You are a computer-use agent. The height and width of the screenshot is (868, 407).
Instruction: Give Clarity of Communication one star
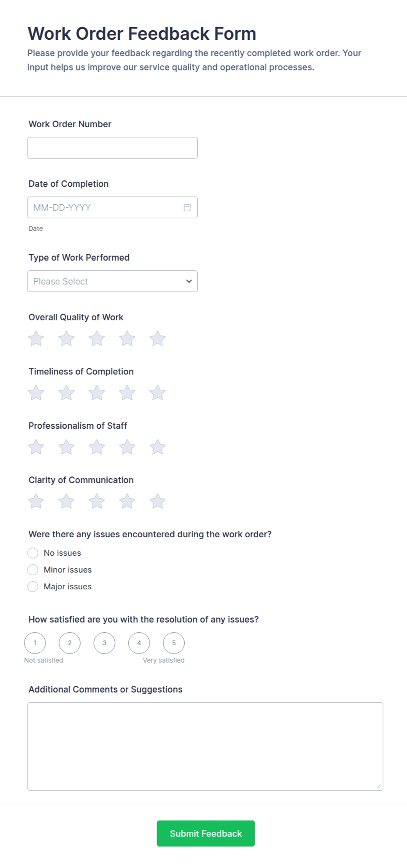pyautogui.click(x=36, y=501)
